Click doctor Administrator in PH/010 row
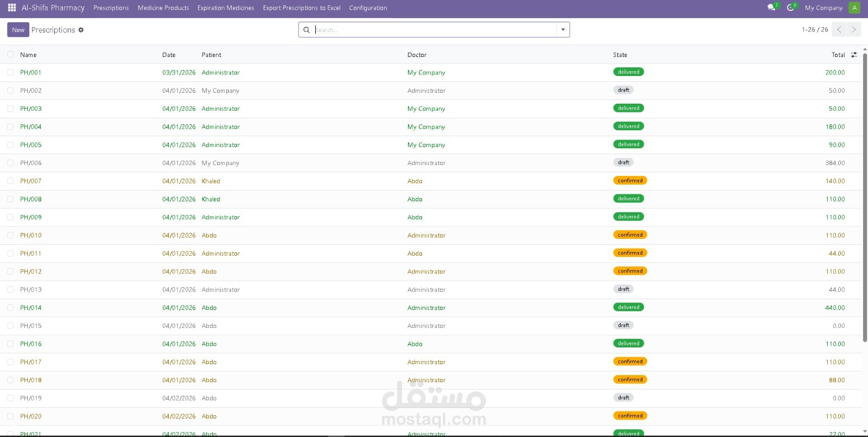868x437 pixels. pyautogui.click(x=426, y=235)
